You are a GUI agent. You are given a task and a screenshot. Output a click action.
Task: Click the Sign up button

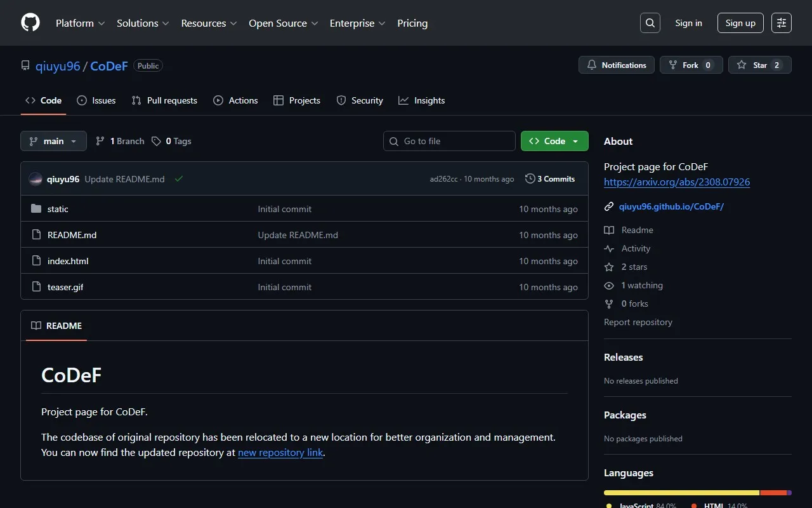740,23
